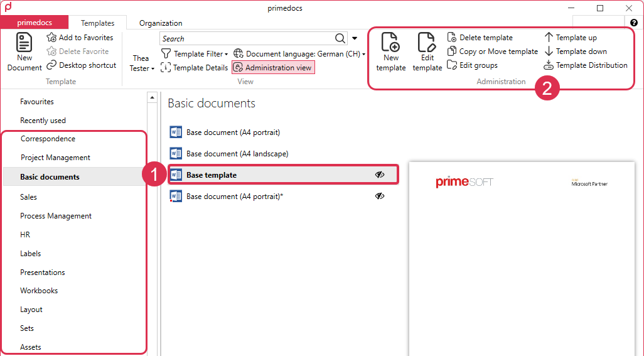Open the Layout category
This screenshot has width=644, height=356.
click(31, 310)
